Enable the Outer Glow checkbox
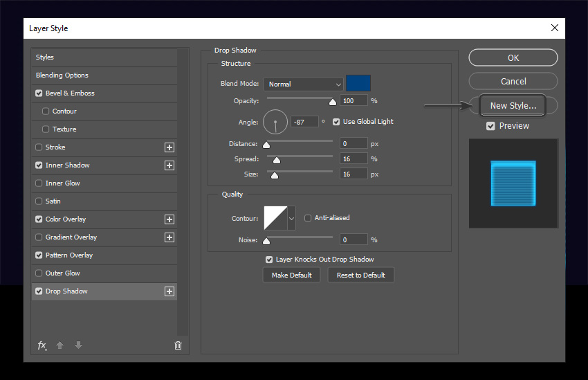Image resolution: width=588 pixels, height=380 pixels. point(39,273)
